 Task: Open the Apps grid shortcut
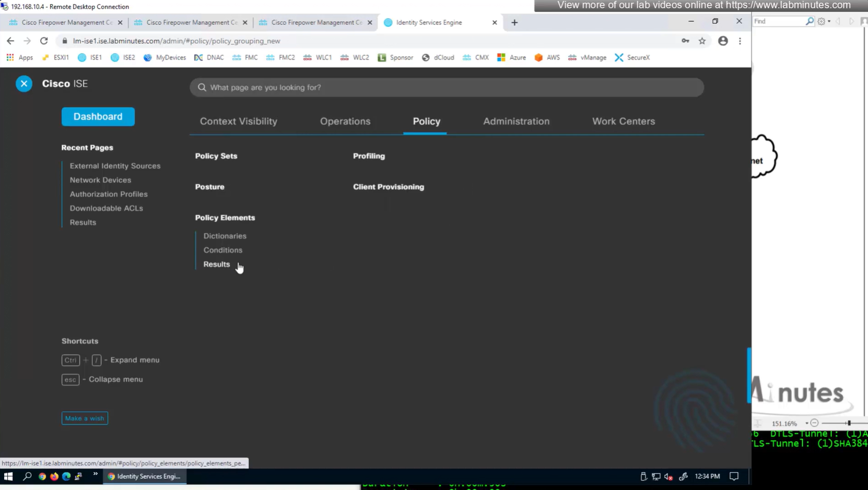coord(19,57)
